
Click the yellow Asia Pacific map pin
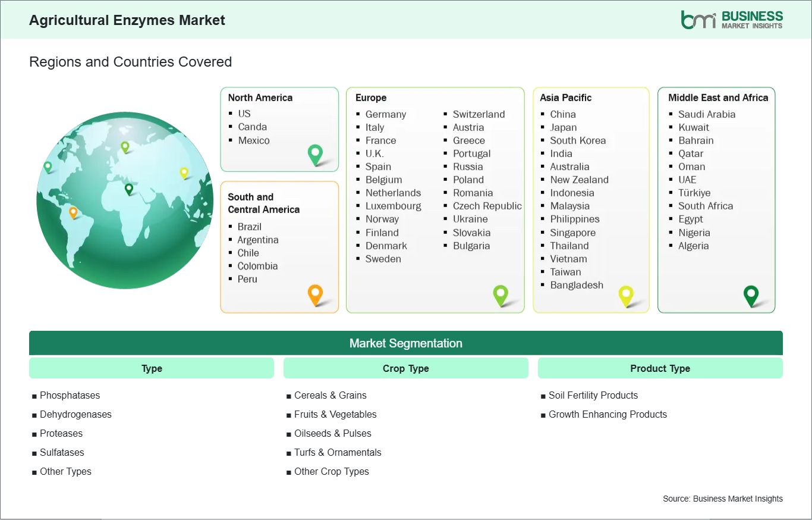click(626, 295)
